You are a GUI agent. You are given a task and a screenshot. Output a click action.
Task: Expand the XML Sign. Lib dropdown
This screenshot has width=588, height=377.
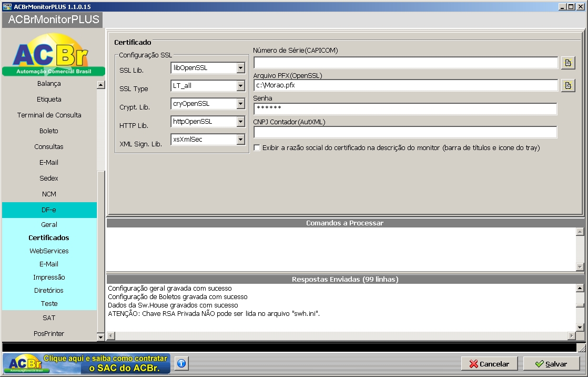click(x=241, y=140)
